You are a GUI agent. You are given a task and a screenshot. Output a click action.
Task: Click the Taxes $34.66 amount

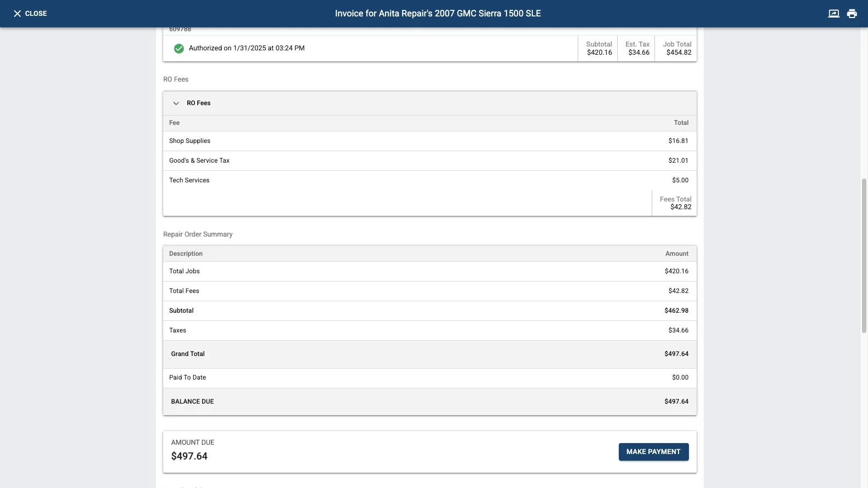coord(678,330)
